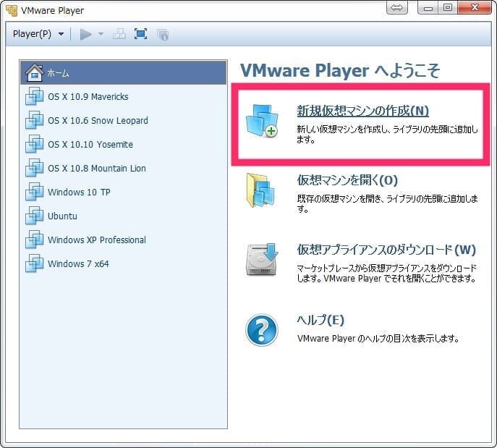Enter full screen mode via toolbar icon
Viewport: 497px width, 448px height.
pyautogui.click(x=141, y=34)
